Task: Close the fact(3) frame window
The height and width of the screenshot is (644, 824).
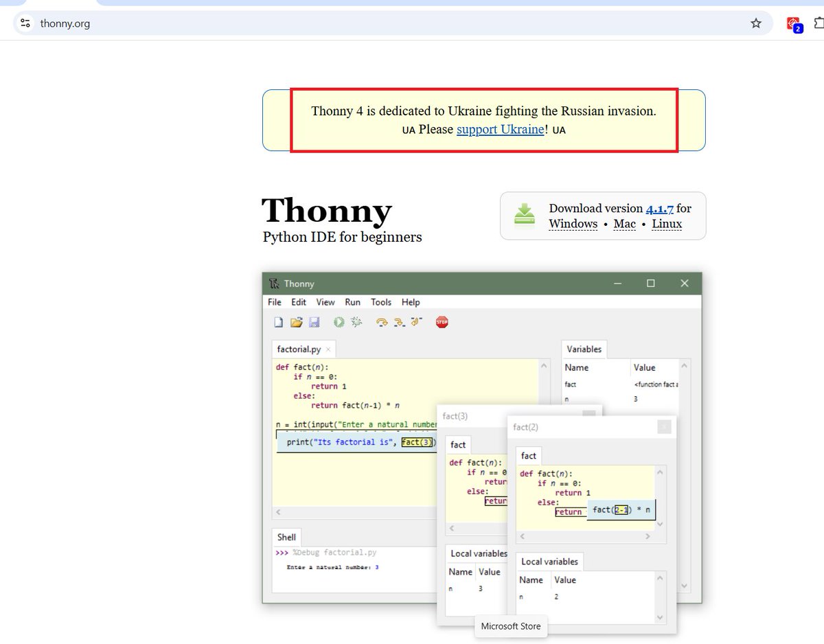Action: click(588, 415)
